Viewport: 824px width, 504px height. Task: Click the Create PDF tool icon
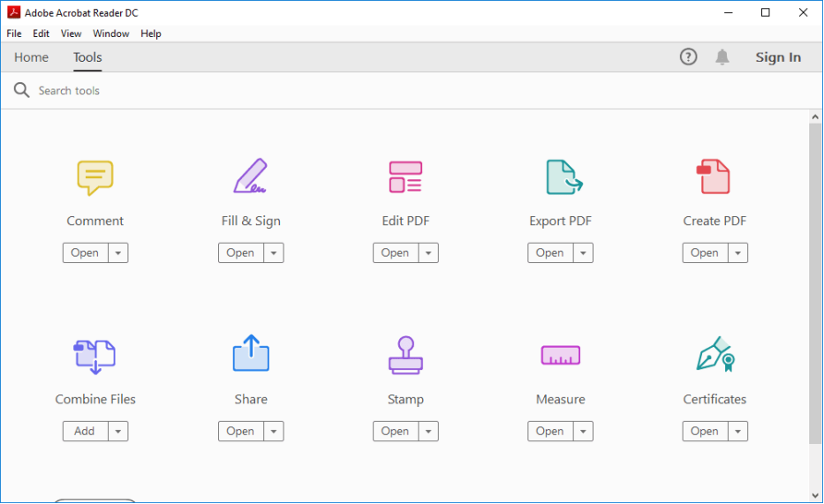(x=714, y=177)
